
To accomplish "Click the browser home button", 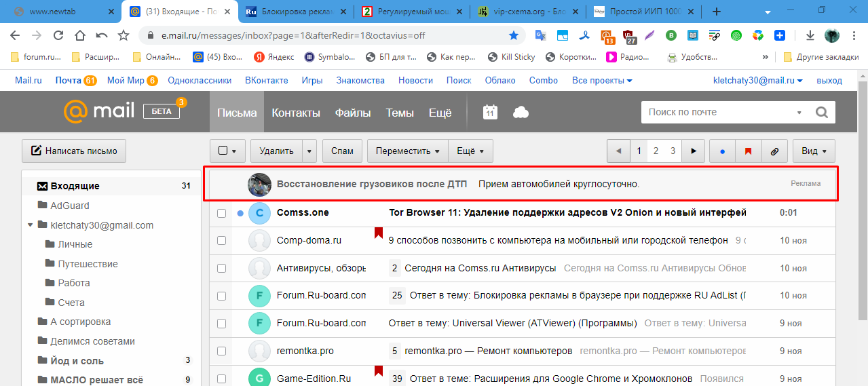I will click(x=80, y=35).
